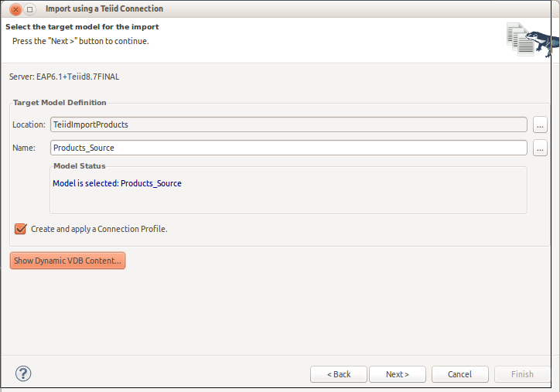Click the 'Model is selected: Products_Source' status message
This screenshot has width=560, height=392.
[x=117, y=184]
